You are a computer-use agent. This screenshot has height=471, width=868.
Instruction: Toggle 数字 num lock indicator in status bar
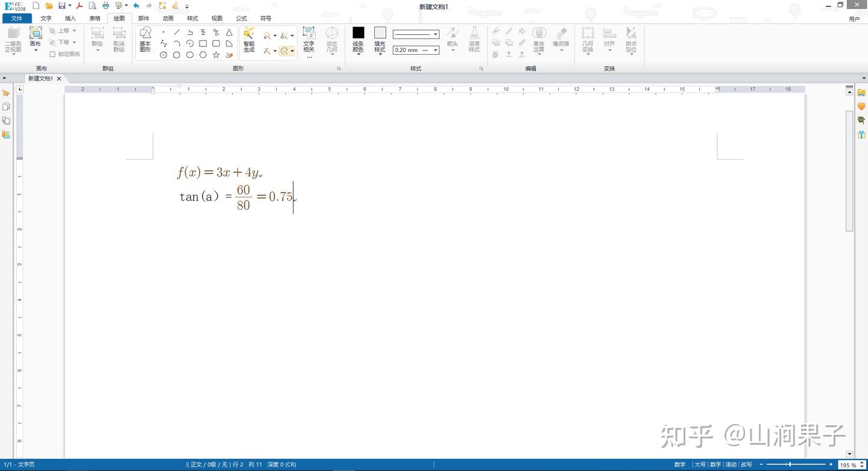point(715,464)
